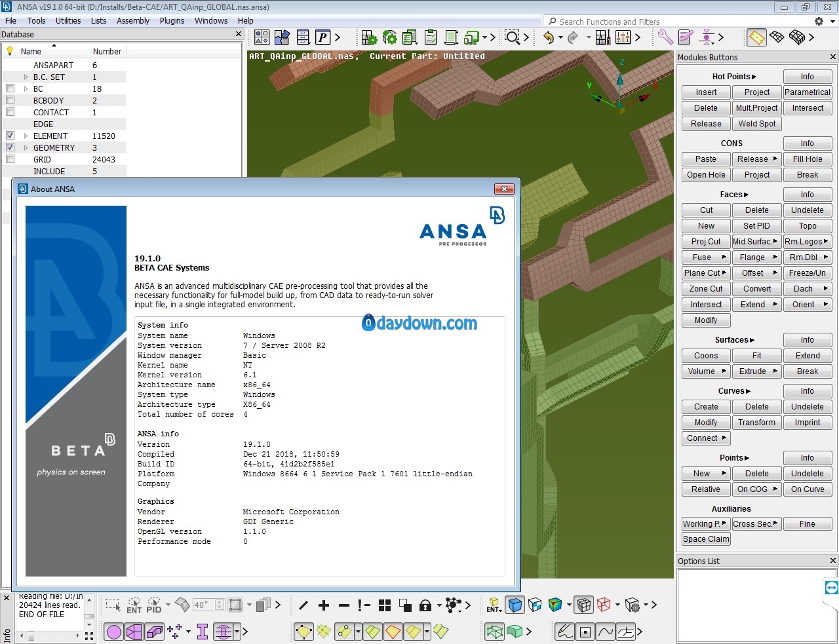Click the Undo arrow icon
Viewport: 839px width, 644px height.
click(549, 37)
